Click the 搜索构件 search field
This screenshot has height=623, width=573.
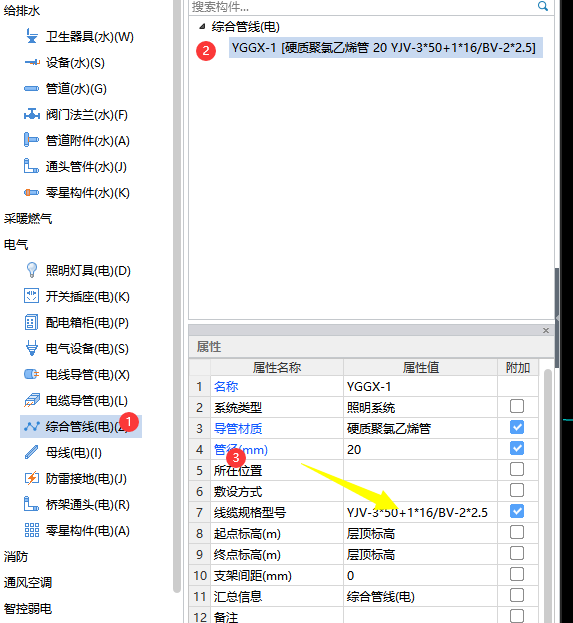362,6
